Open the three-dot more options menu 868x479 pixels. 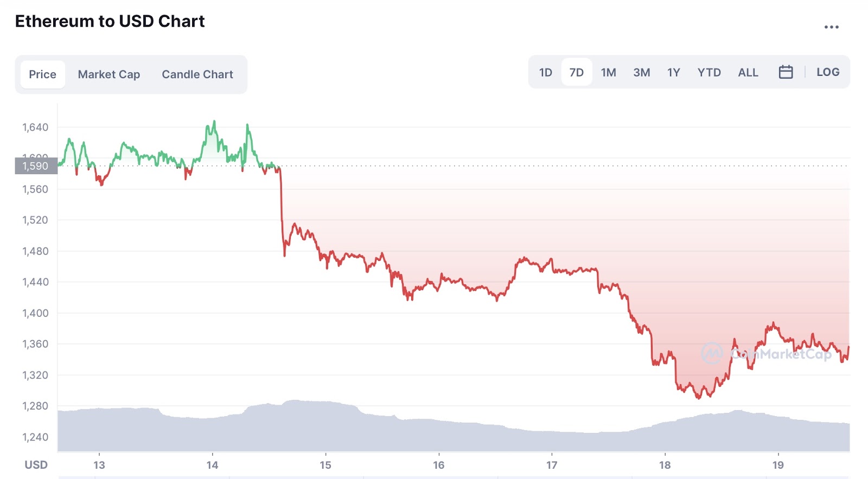click(831, 27)
